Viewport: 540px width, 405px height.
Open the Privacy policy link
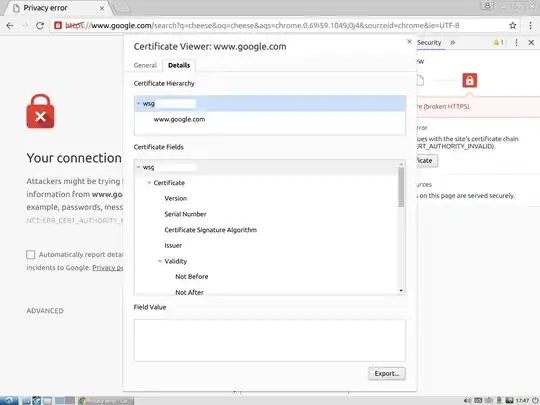click(107, 268)
